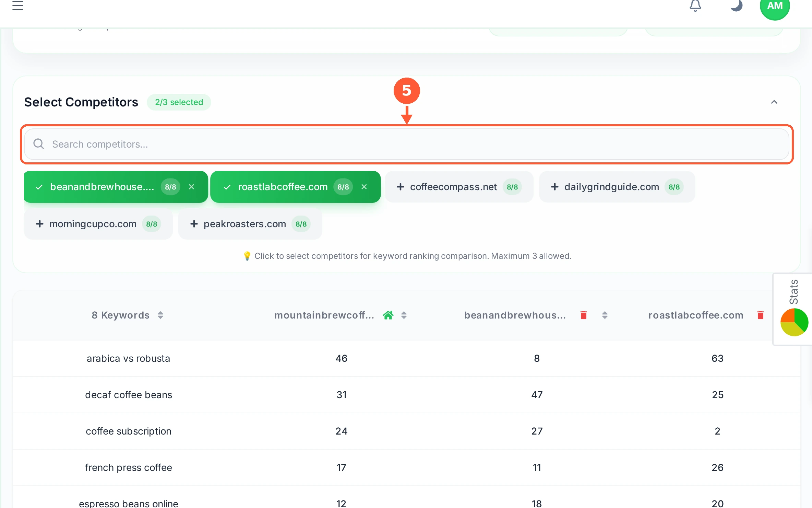Collapse the Select Competitors section
This screenshot has height=508, width=812.
[774, 102]
